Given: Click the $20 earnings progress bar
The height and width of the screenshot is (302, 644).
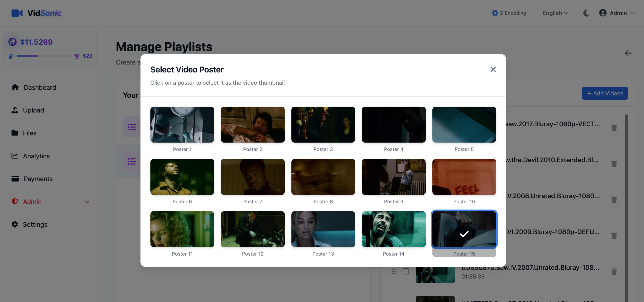Looking at the screenshot, I should coord(44,56).
